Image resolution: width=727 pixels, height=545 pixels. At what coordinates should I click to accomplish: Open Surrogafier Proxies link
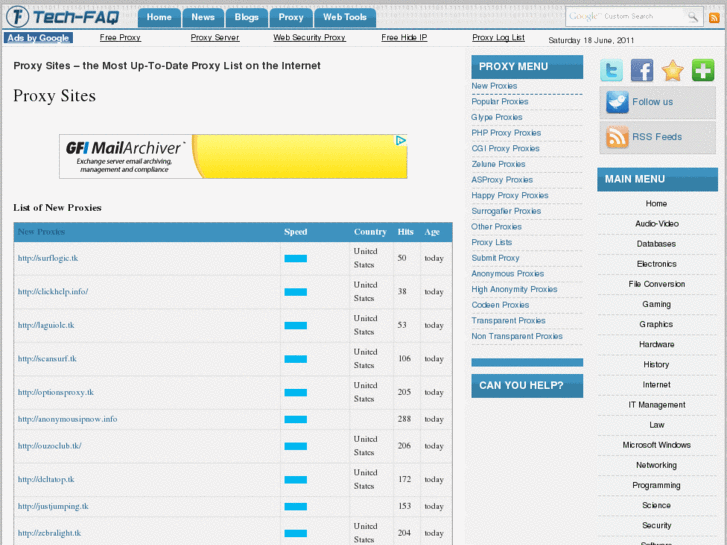506,212
